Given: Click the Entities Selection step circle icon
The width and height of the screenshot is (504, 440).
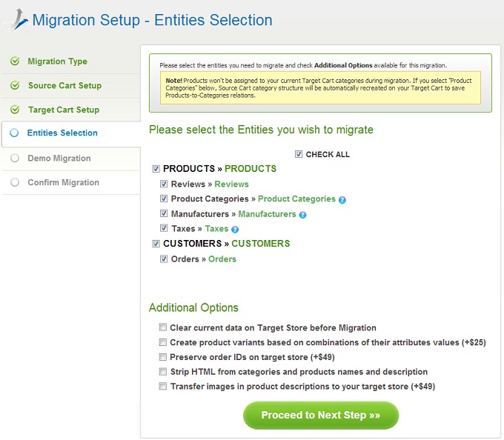Looking at the screenshot, I should pyautogui.click(x=14, y=133).
